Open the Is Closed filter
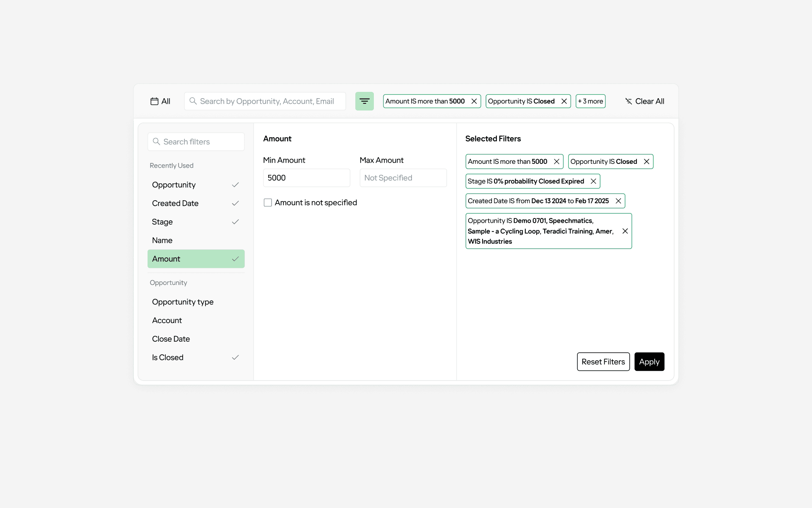Image resolution: width=812 pixels, height=508 pixels. [x=168, y=358]
